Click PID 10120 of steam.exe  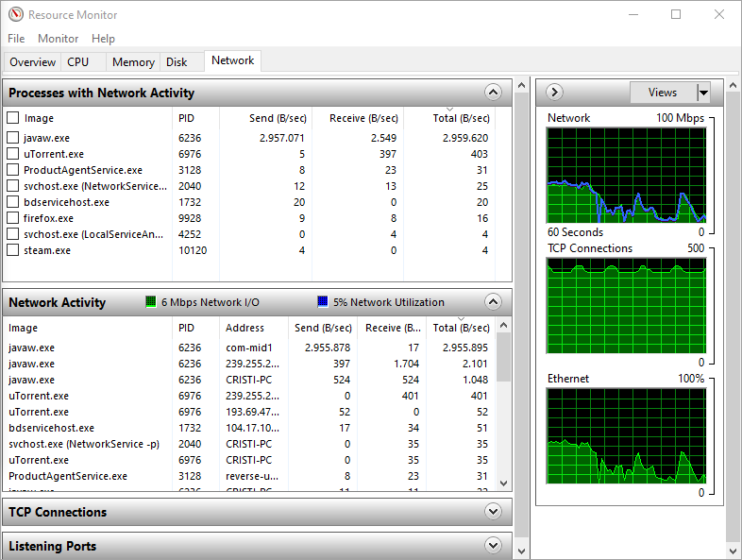pyautogui.click(x=193, y=250)
